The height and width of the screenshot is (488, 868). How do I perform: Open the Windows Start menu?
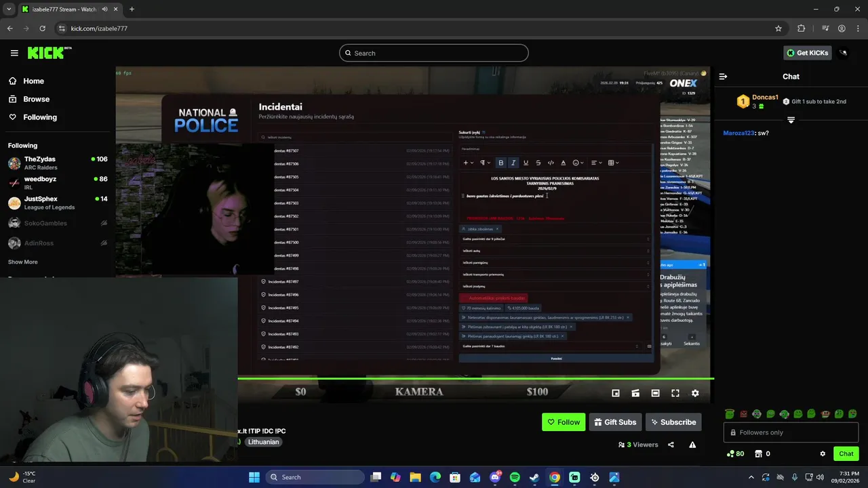click(x=254, y=477)
